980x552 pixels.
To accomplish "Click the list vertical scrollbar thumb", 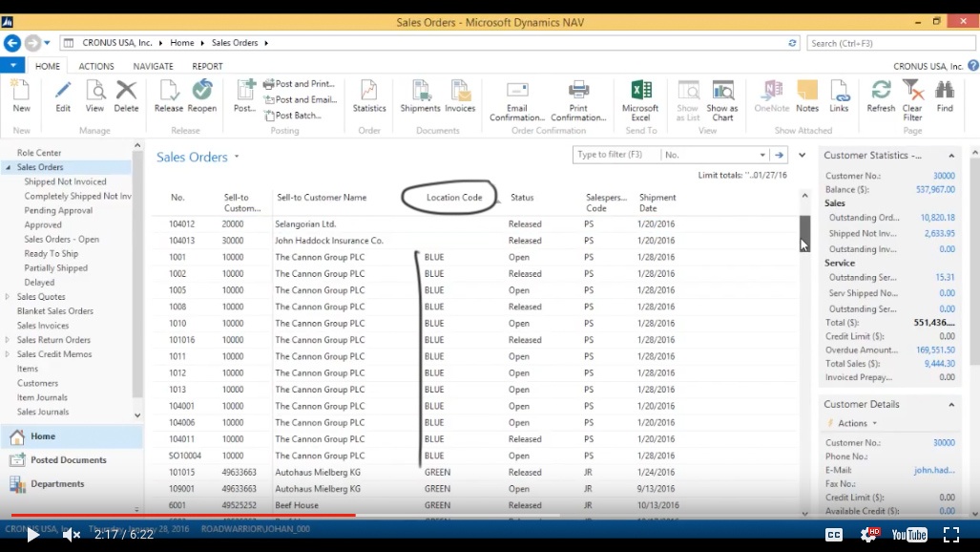I will (805, 232).
